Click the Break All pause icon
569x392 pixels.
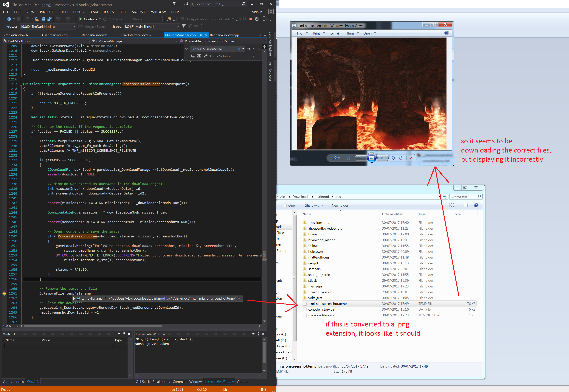click(244, 19)
